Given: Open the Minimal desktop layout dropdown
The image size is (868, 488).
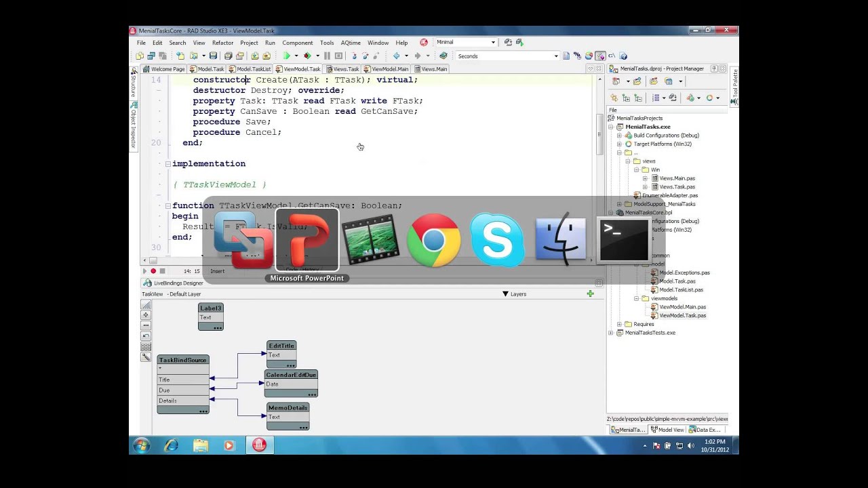Looking at the screenshot, I should coord(493,43).
